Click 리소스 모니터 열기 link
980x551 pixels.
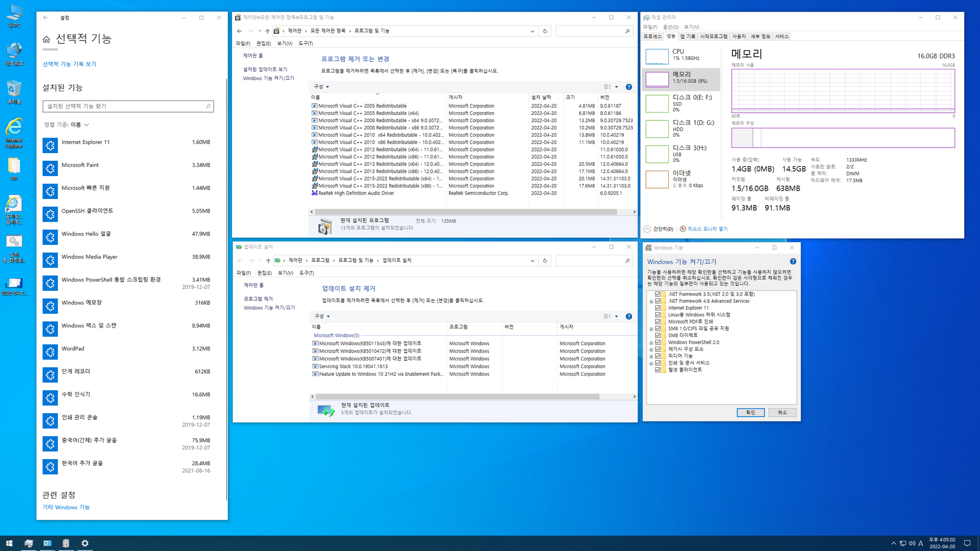coord(708,229)
